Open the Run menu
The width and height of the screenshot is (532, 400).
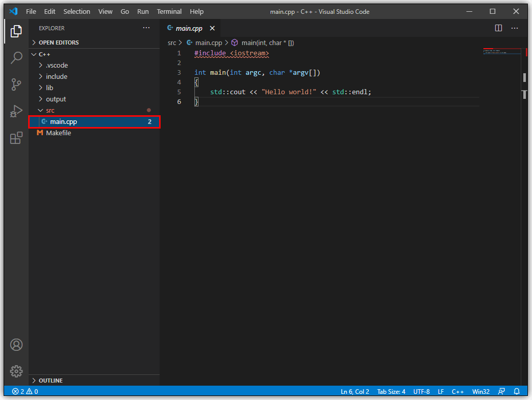(x=143, y=12)
